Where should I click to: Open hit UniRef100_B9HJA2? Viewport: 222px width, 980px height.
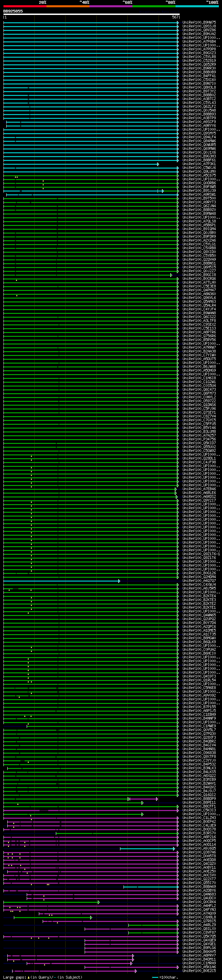199,34
